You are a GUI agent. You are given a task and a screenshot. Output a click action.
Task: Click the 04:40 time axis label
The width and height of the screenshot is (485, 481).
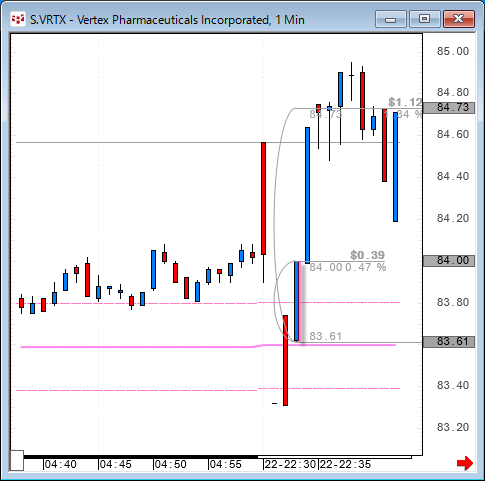(x=60, y=464)
